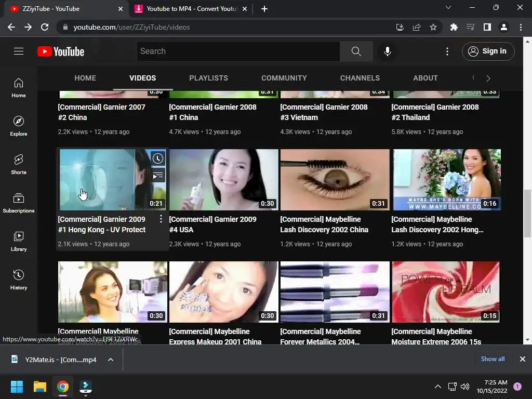Open YouTube settings three-dot menu
The image size is (532, 399).
[447, 51]
